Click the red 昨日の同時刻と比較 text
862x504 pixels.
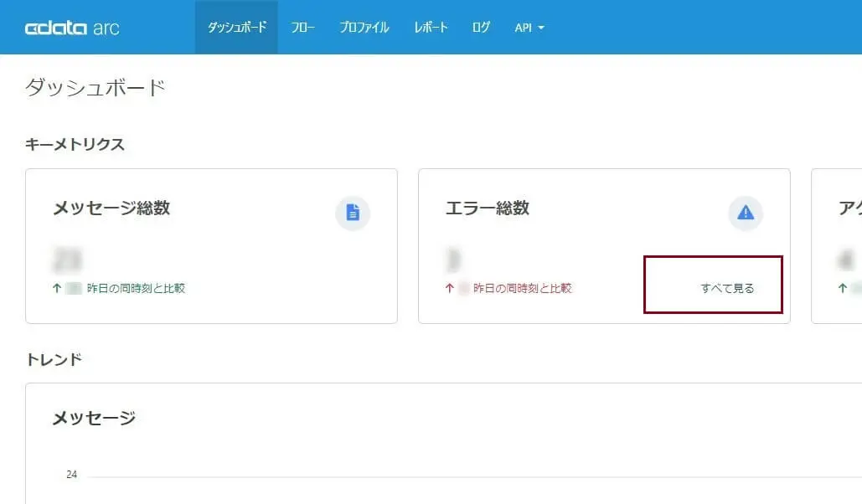tap(522, 288)
